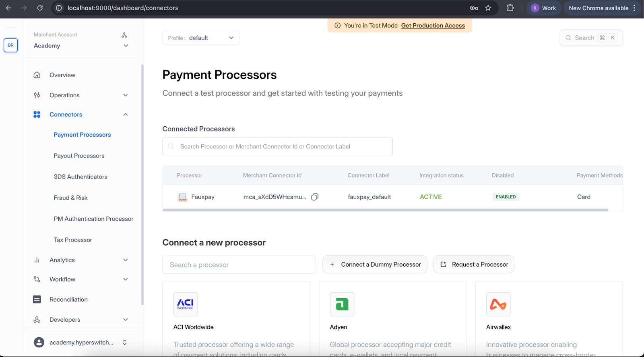This screenshot has height=357, width=644.
Task: Collapse the Connectors sidebar section
Action: (126, 115)
